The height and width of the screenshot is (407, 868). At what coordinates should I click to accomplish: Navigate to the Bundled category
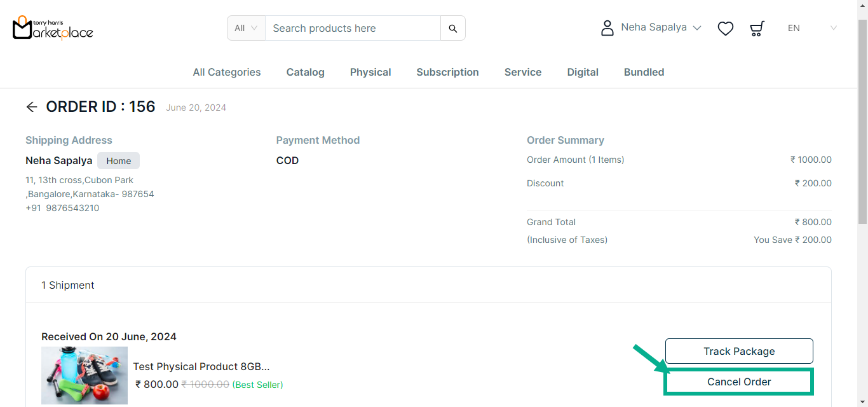click(644, 72)
